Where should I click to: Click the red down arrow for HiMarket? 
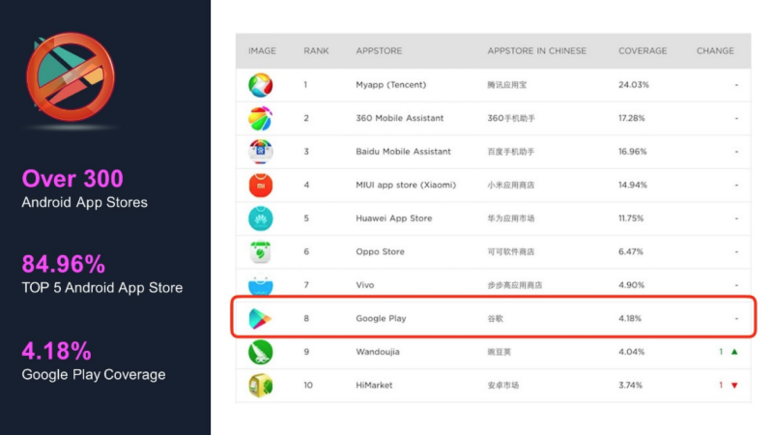point(735,385)
